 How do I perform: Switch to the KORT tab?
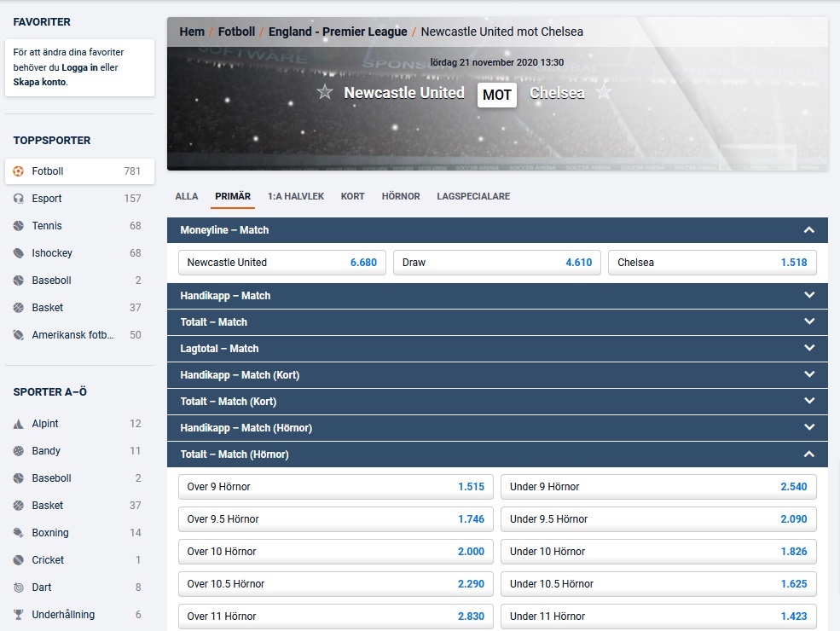pyautogui.click(x=352, y=197)
